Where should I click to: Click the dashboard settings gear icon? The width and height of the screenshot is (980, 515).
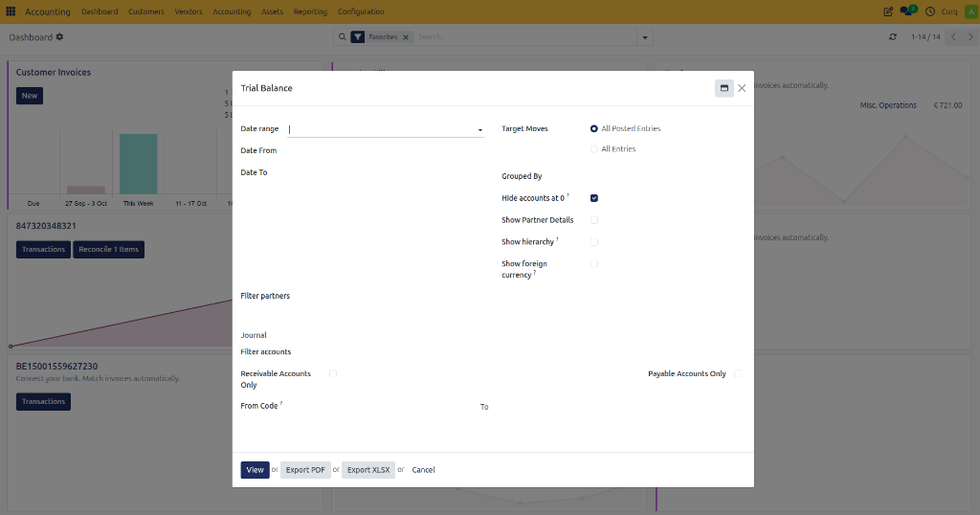pyautogui.click(x=60, y=37)
